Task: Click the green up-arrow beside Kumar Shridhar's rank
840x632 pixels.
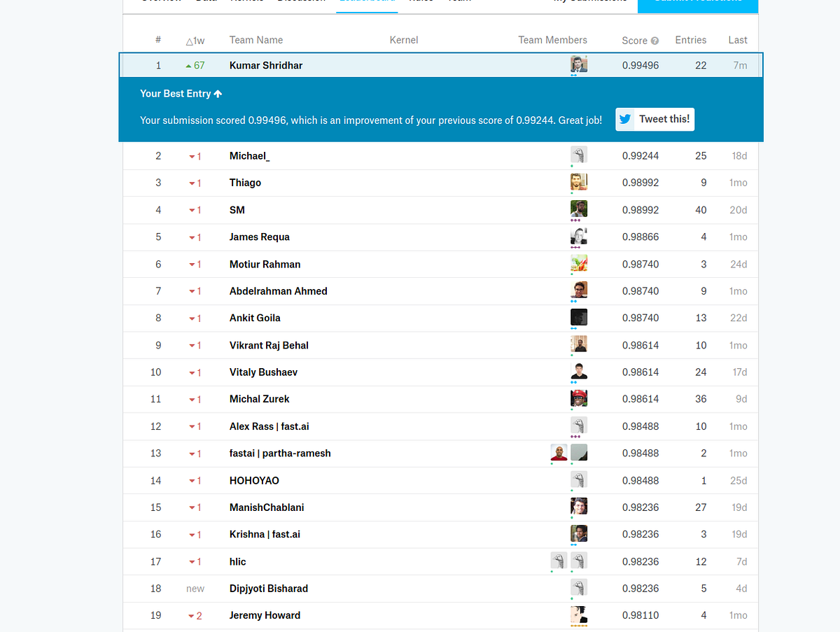Action: (x=188, y=64)
